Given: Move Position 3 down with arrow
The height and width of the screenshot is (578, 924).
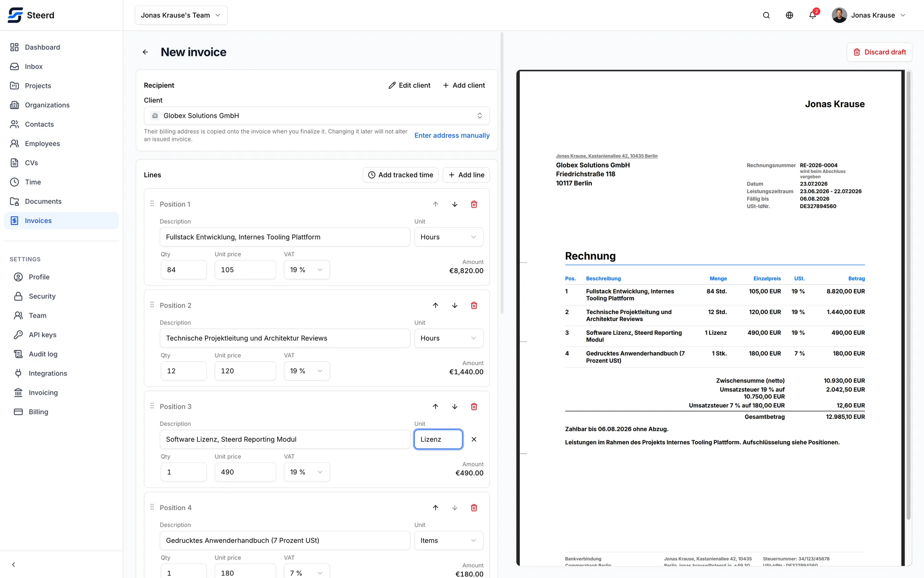Looking at the screenshot, I should pyautogui.click(x=455, y=406).
